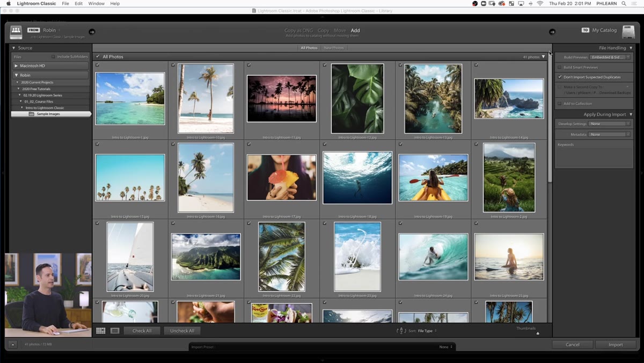This screenshot has width=644, height=363.
Task: Click the round arrow button next to Robin source
Action: [x=92, y=32]
